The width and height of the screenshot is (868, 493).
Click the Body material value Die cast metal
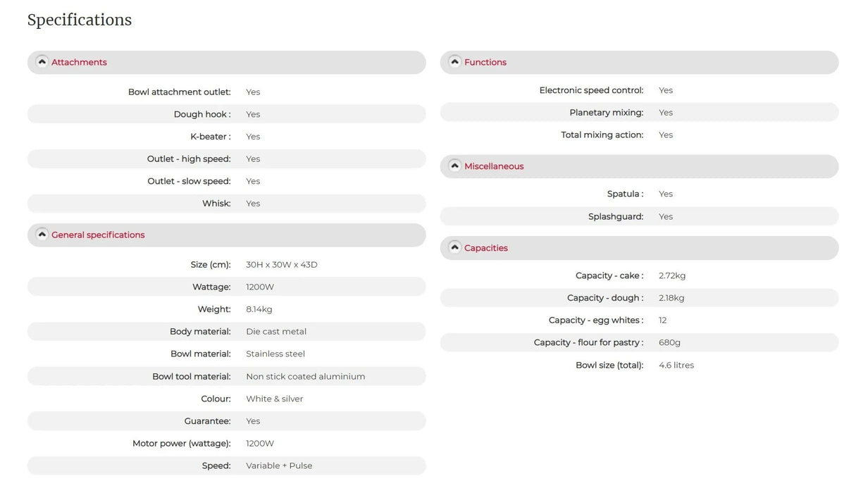click(275, 332)
